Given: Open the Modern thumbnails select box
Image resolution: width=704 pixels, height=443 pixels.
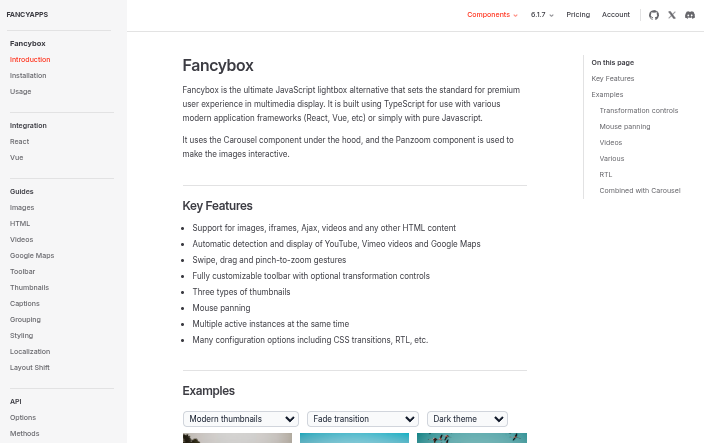Looking at the screenshot, I should click(241, 419).
